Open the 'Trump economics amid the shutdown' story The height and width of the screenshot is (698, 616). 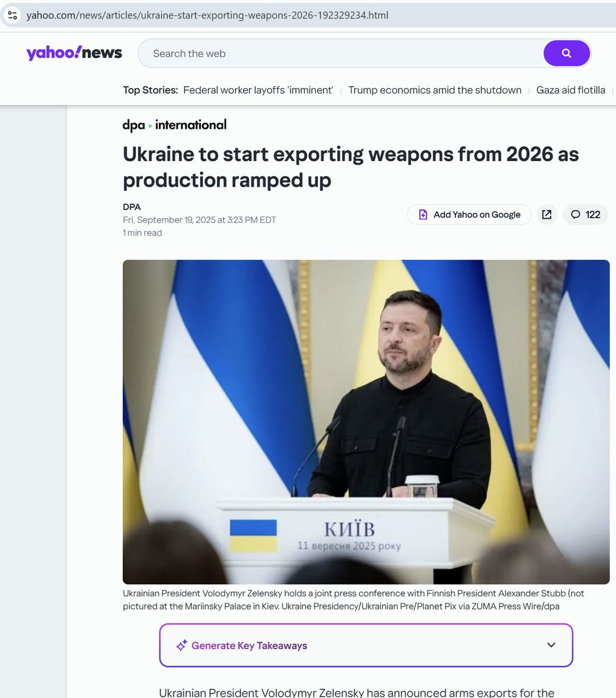(435, 90)
